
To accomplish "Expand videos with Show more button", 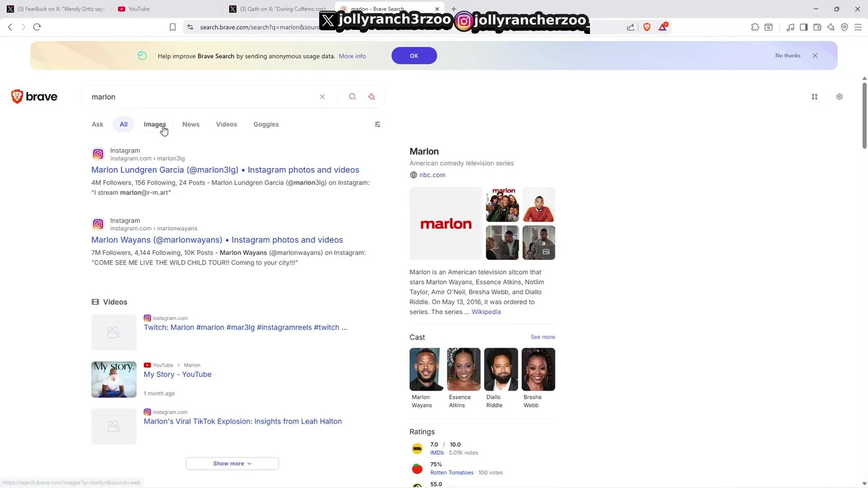I will click(x=232, y=464).
